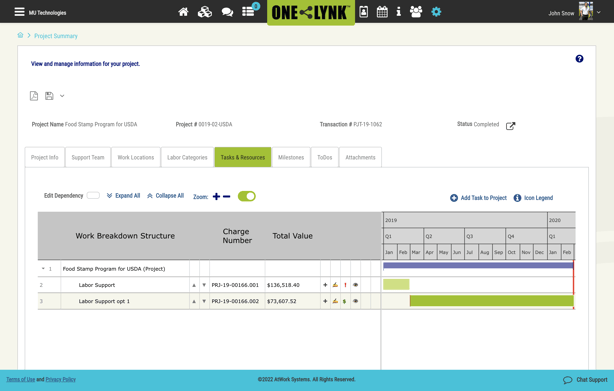
Task: Open the help question mark icon
Action: pos(579,59)
